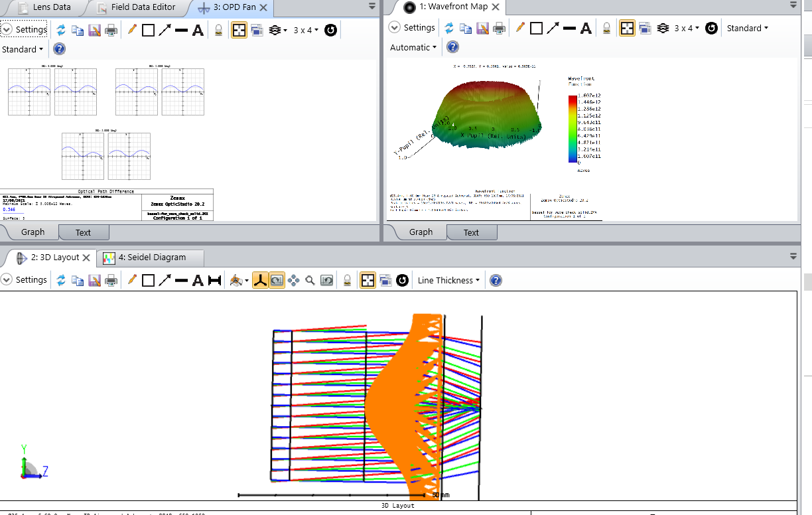812x515 pixels.
Task: Toggle the rotate view mode in 3D Layout
Action: [277, 281]
